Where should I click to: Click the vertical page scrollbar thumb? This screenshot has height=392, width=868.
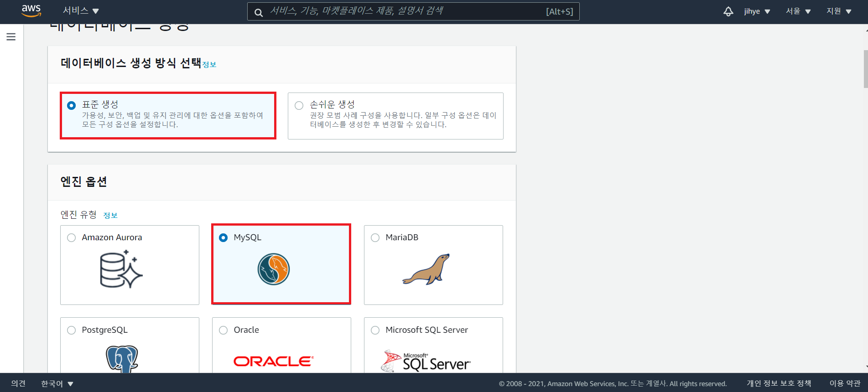(x=865, y=69)
